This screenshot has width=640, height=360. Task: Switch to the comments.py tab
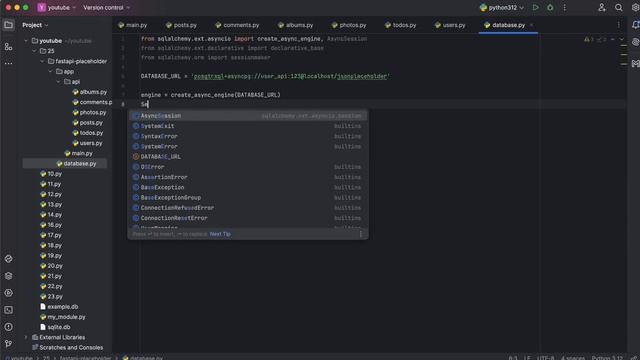click(x=237, y=25)
